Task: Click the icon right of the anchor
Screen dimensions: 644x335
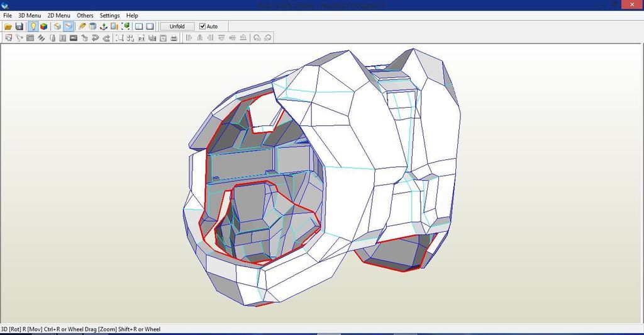Action: pyautogui.click(x=114, y=26)
